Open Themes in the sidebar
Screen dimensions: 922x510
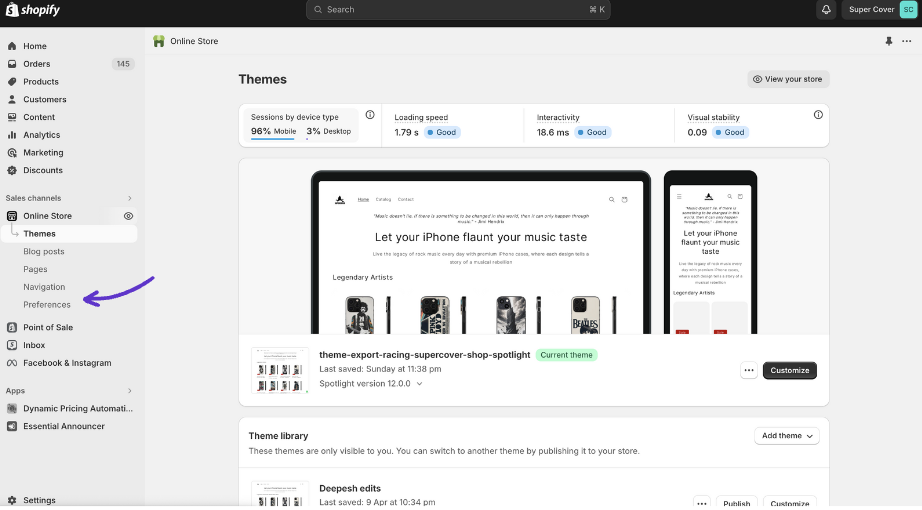39,234
